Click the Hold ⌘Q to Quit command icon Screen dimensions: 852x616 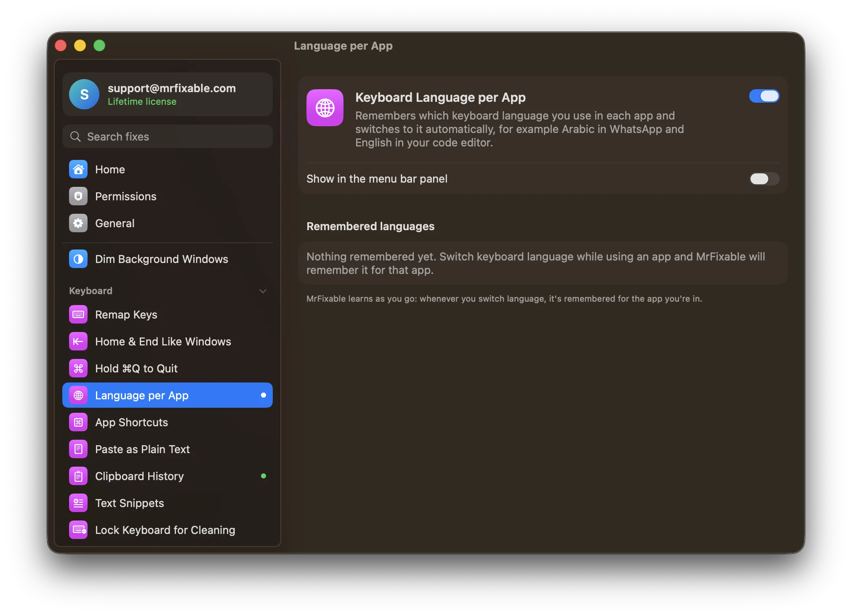[78, 368]
